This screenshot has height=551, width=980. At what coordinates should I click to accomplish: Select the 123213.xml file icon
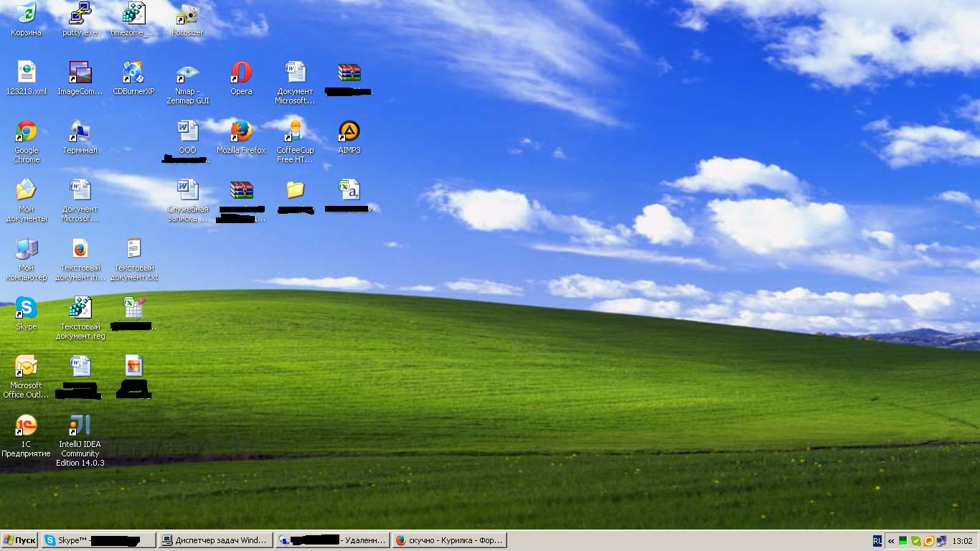tap(26, 72)
